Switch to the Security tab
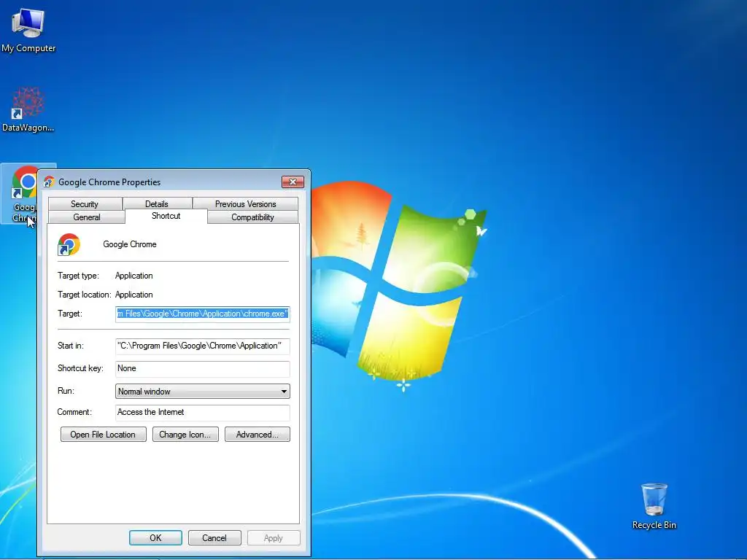 pos(85,204)
